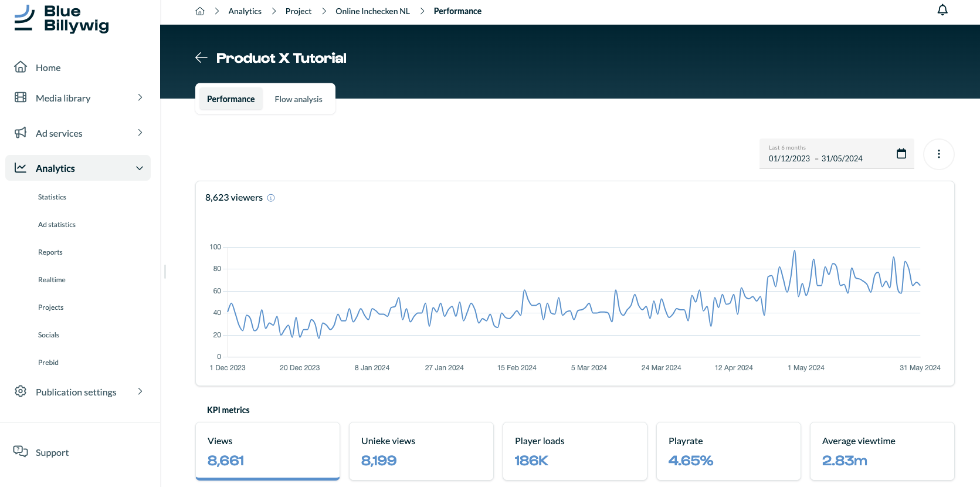Open the three-dots options menu
This screenshot has width=980, height=487.
click(939, 154)
